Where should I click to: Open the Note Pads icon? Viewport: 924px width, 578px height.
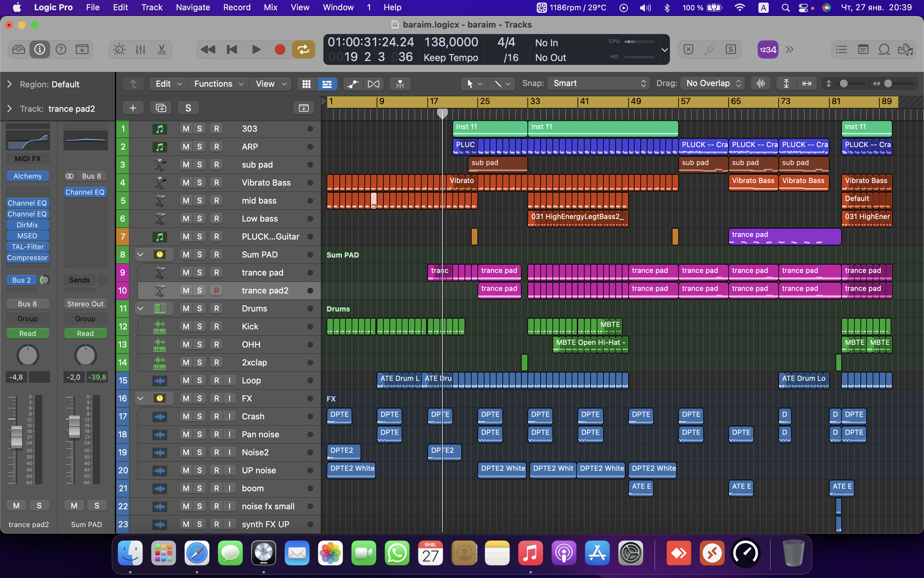tap(863, 49)
